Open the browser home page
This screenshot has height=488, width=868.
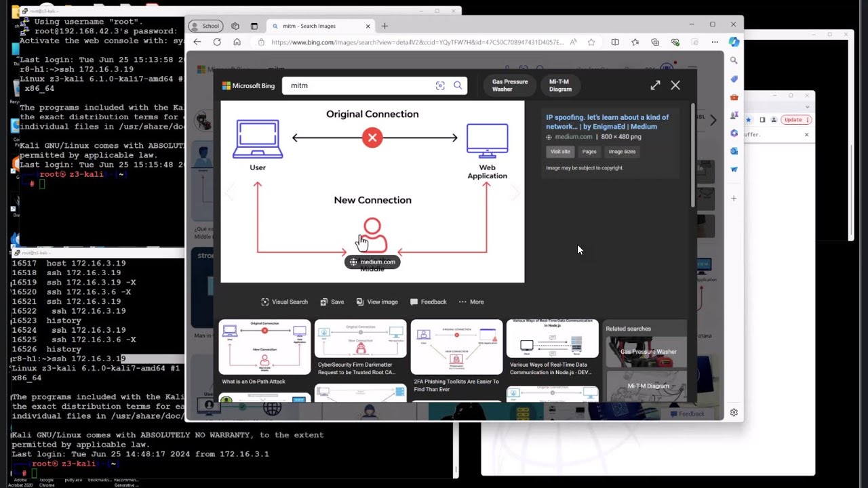coord(237,42)
